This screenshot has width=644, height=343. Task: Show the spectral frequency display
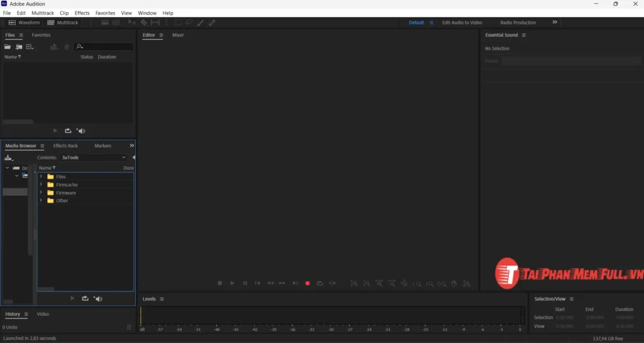pyautogui.click(x=105, y=23)
